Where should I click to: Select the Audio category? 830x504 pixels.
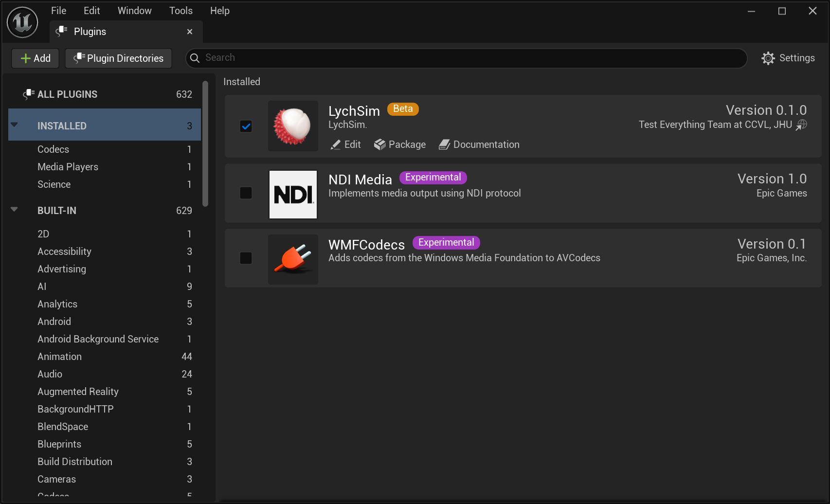[x=105, y=374]
